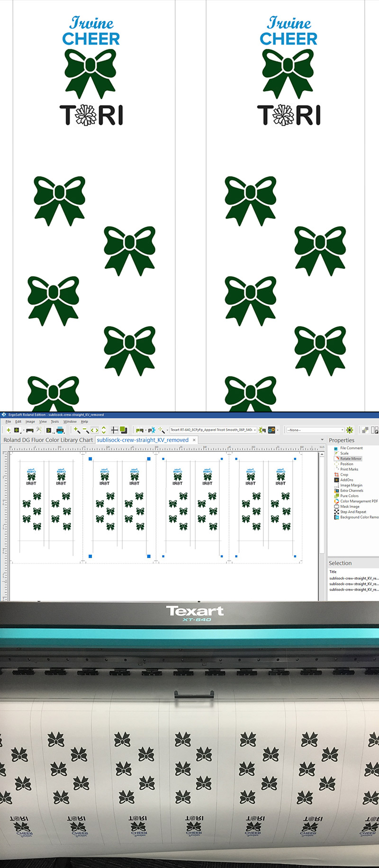Close the sublisock-crew-straight_KV_removed tab
This screenshot has width=379, height=868.
pyautogui.click(x=194, y=440)
